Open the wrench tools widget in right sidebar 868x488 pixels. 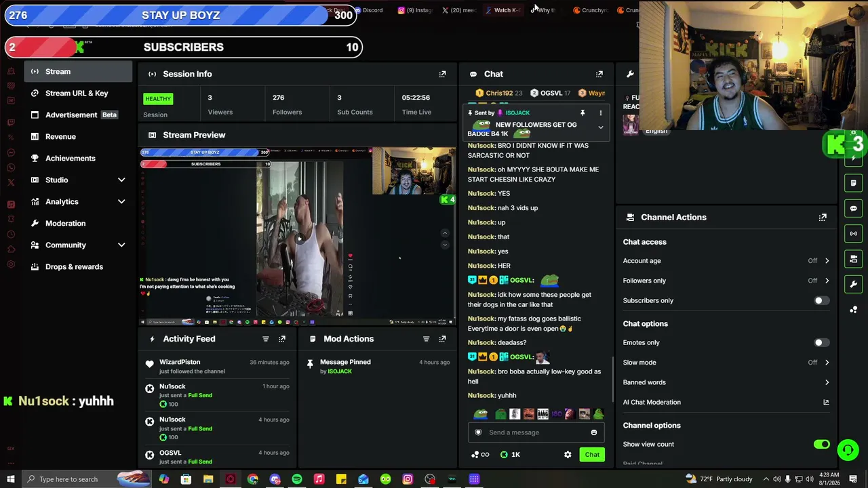pyautogui.click(x=854, y=284)
